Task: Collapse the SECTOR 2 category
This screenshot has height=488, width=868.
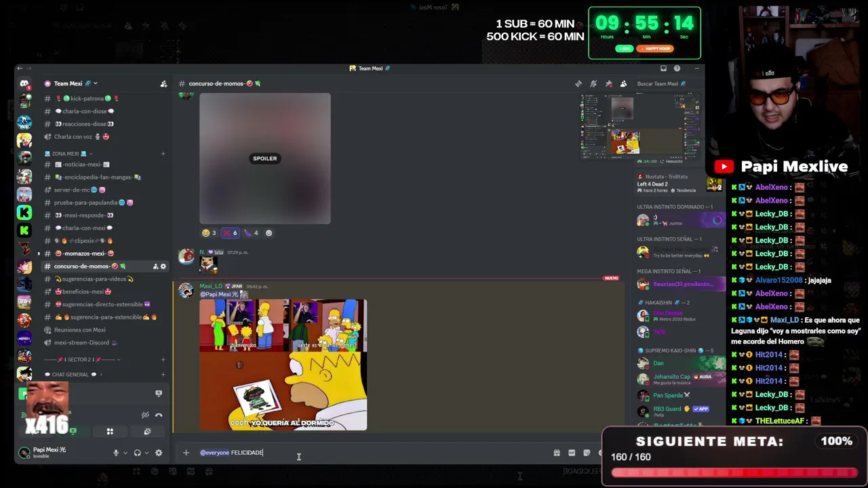Action: point(81,359)
